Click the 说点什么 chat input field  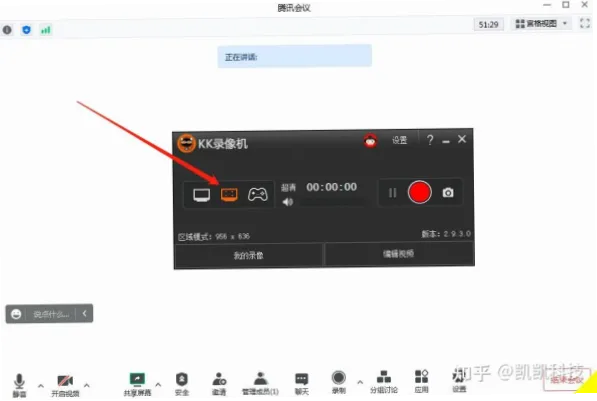point(51,314)
